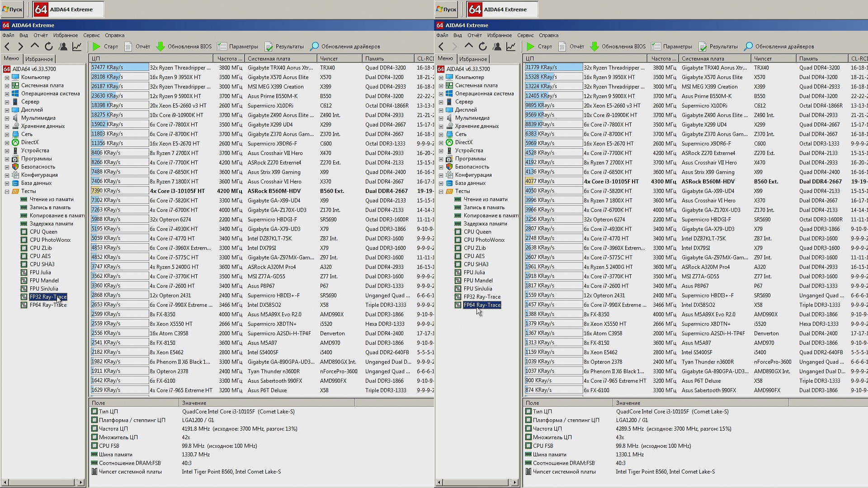The image size is (868, 488).
Task: Click refresh icon in right window toolbar
Action: pos(483,47)
